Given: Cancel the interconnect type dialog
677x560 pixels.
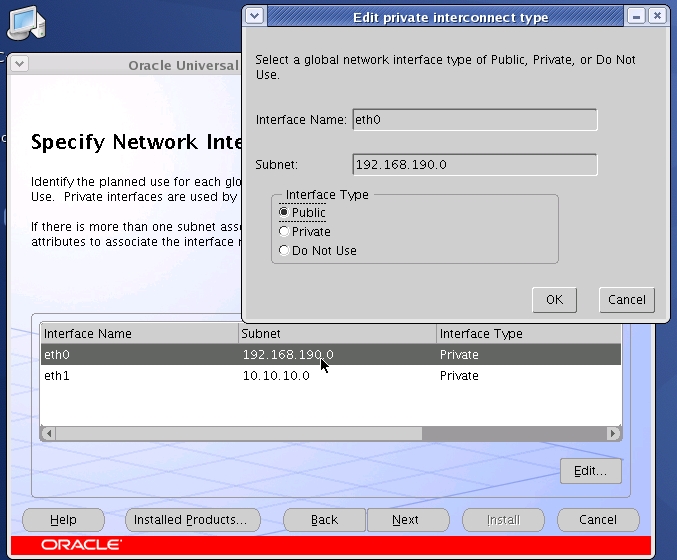Looking at the screenshot, I should [627, 300].
